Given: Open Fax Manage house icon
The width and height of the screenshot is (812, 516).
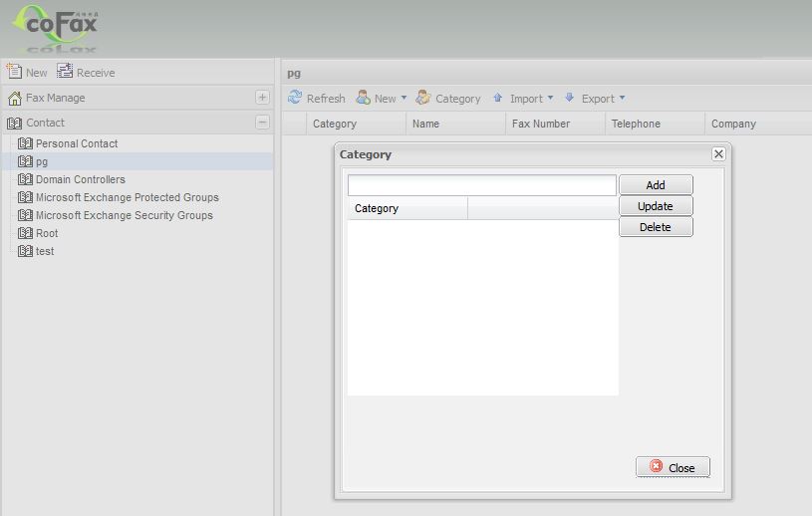Looking at the screenshot, I should point(15,98).
